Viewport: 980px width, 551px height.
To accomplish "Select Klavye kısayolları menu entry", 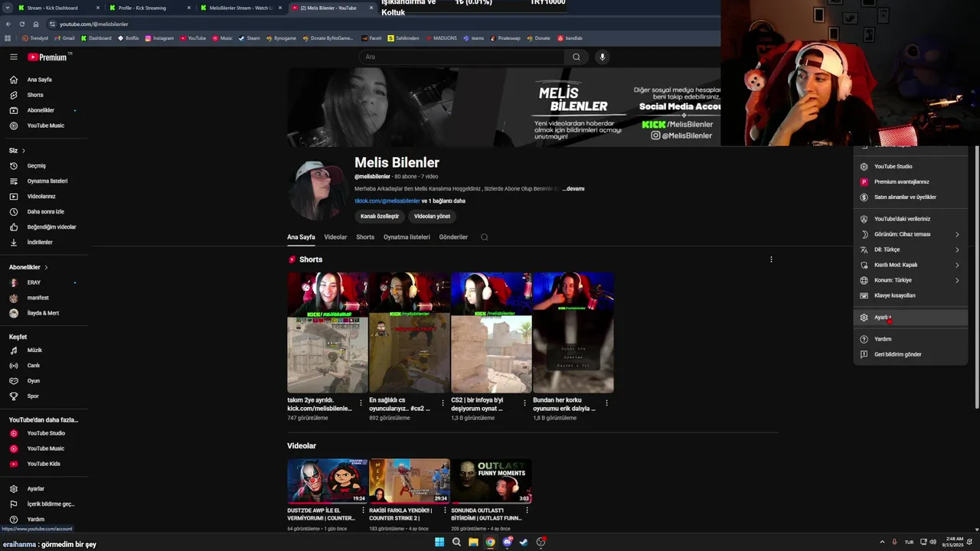I will tap(910, 295).
